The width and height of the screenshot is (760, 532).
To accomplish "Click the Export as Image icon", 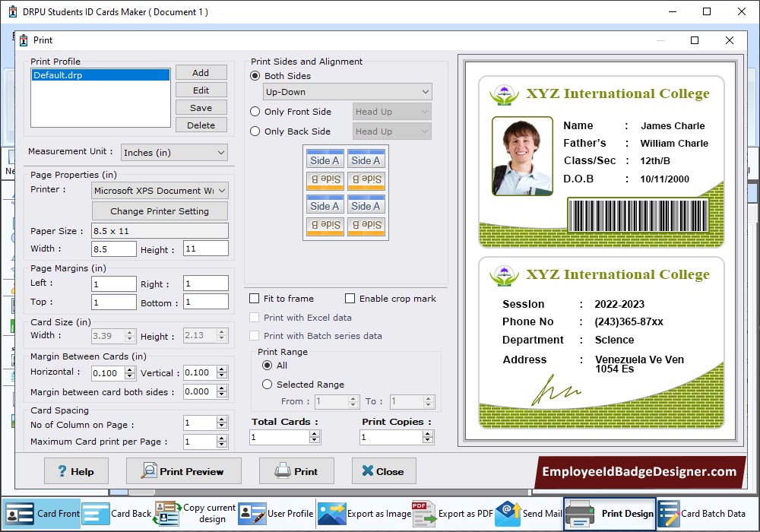I will pos(332,514).
